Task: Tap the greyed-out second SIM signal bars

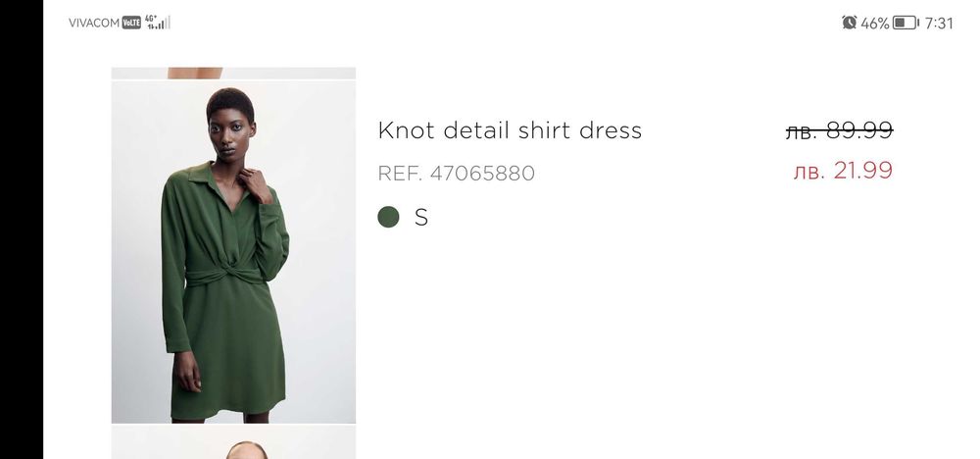Action: click(169, 23)
